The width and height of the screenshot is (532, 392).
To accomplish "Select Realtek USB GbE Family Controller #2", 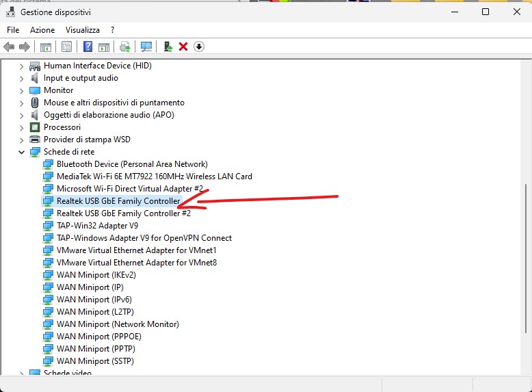I will (124, 213).
